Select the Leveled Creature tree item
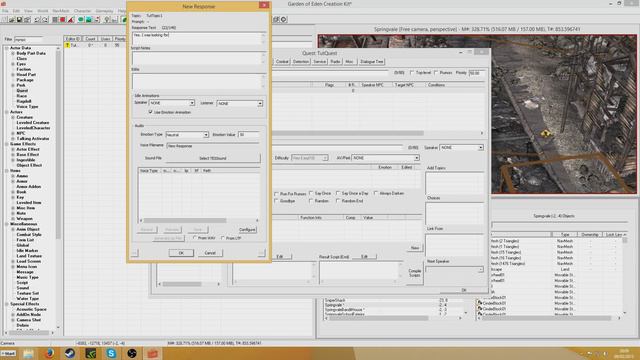This screenshot has height=360, width=640. click(33, 122)
